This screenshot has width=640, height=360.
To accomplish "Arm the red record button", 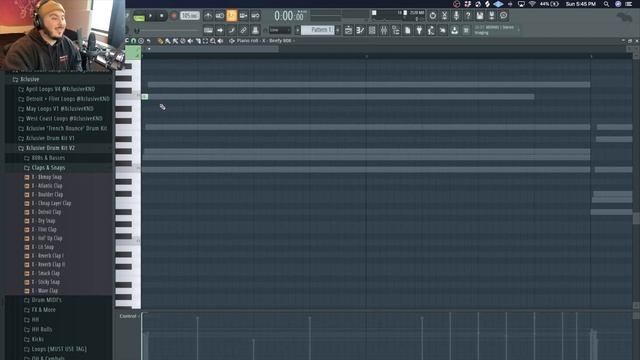I will click(173, 16).
